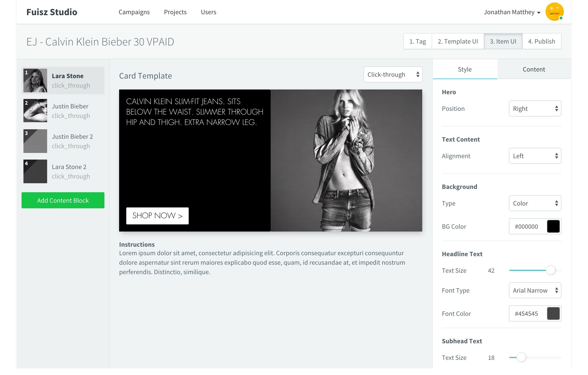Click the Subhead Text Size slider knob
588x375 pixels.
(521, 357)
